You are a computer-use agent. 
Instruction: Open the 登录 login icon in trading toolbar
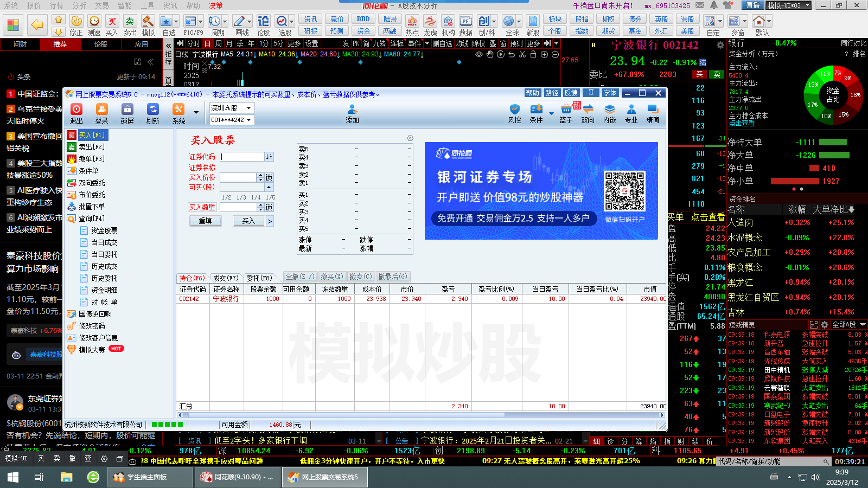tap(101, 113)
